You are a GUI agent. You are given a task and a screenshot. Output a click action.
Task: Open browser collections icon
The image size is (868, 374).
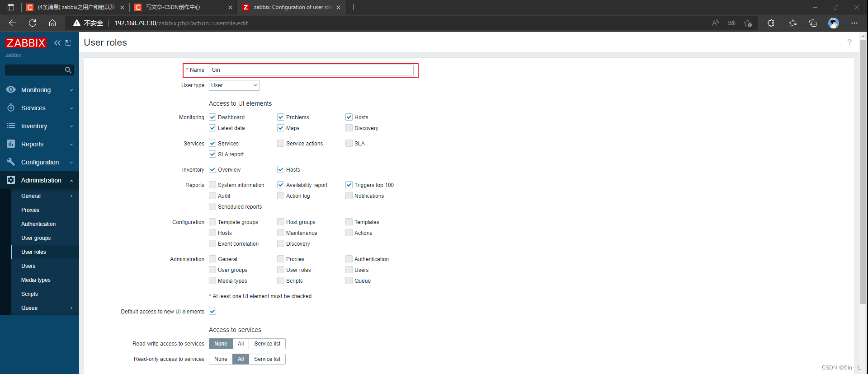click(x=813, y=23)
